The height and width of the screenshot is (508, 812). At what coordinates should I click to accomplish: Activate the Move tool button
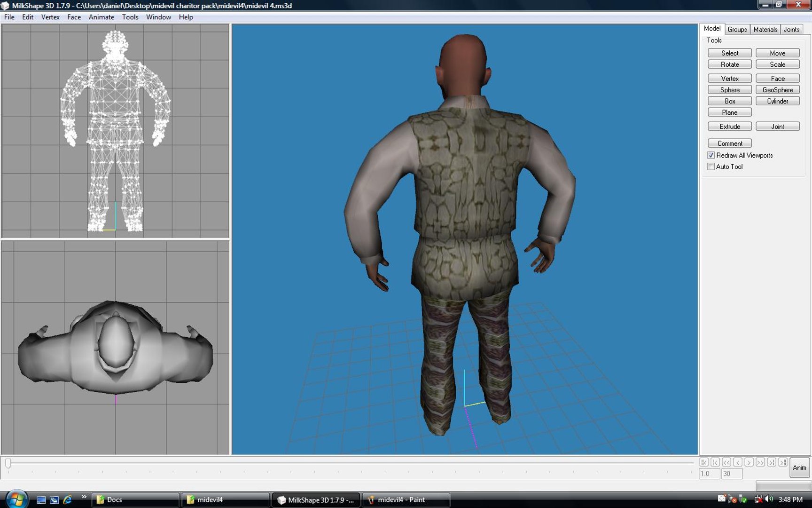tap(778, 53)
